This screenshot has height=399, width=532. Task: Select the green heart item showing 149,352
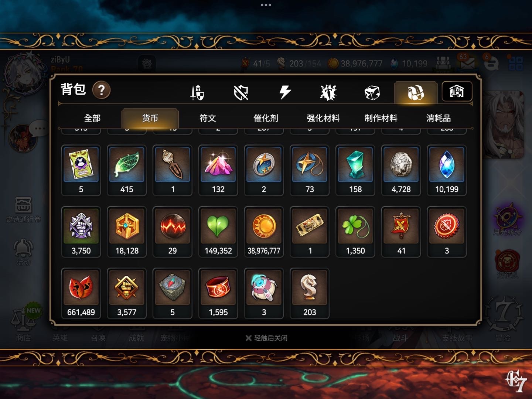pos(218,232)
